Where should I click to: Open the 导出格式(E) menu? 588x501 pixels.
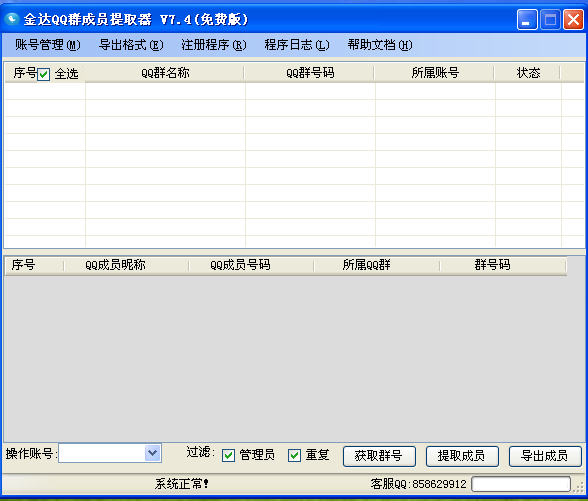(x=131, y=45)
